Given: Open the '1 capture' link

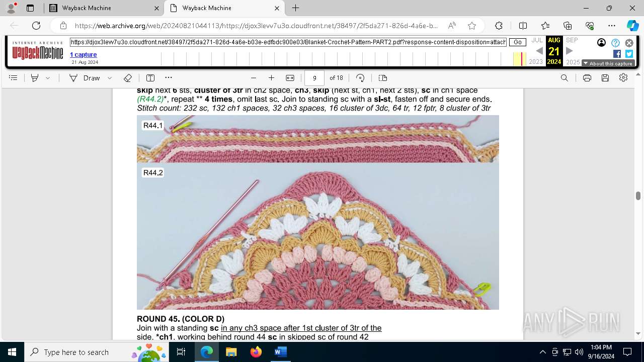Looking at the screenshot, I should pos(84,54).
